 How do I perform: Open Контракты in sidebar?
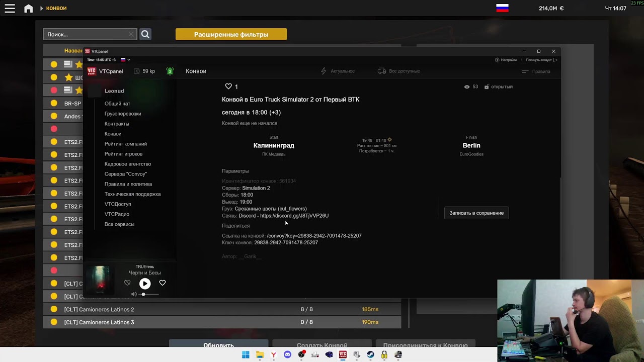point(117,124)
